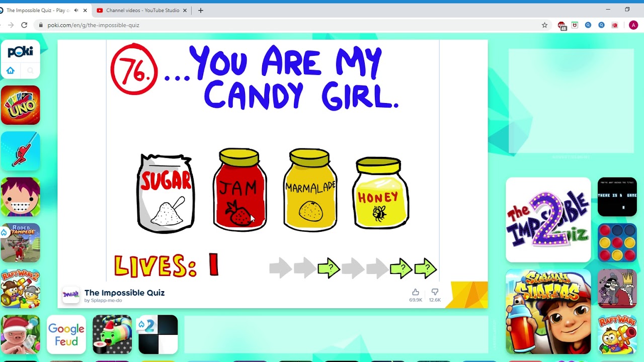Use the second green skip arrow
Screen dimensions: 644x362
[401, 268]
